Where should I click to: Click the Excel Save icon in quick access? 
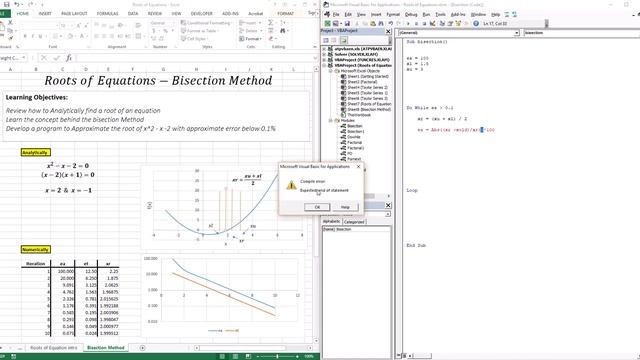tap(7, 4)
